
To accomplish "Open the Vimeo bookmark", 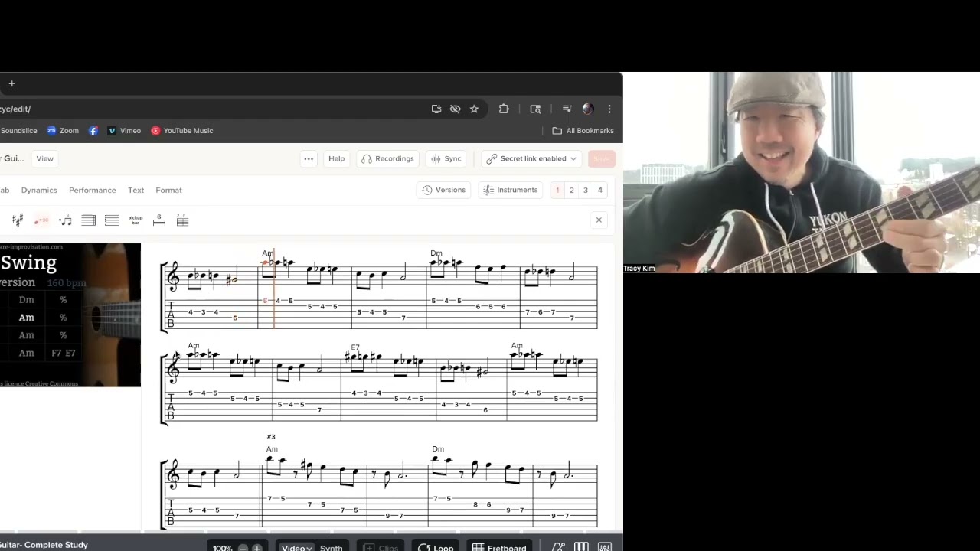I will click(x=124, y=131).
